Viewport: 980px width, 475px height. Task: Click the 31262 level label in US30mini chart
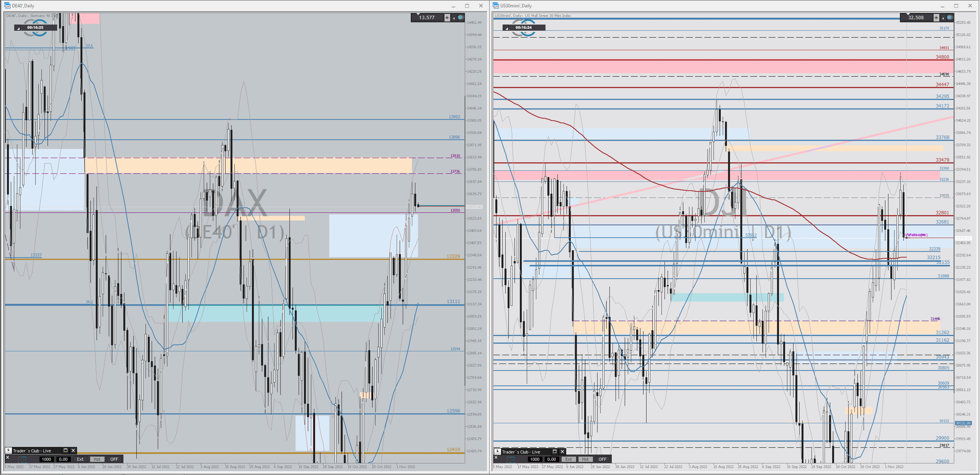click(x=942, y=332)
